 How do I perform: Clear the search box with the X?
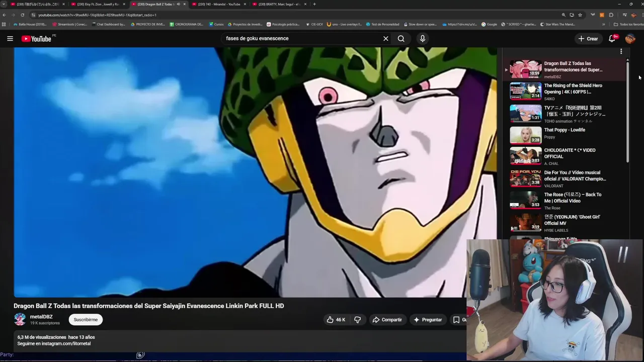386,39
